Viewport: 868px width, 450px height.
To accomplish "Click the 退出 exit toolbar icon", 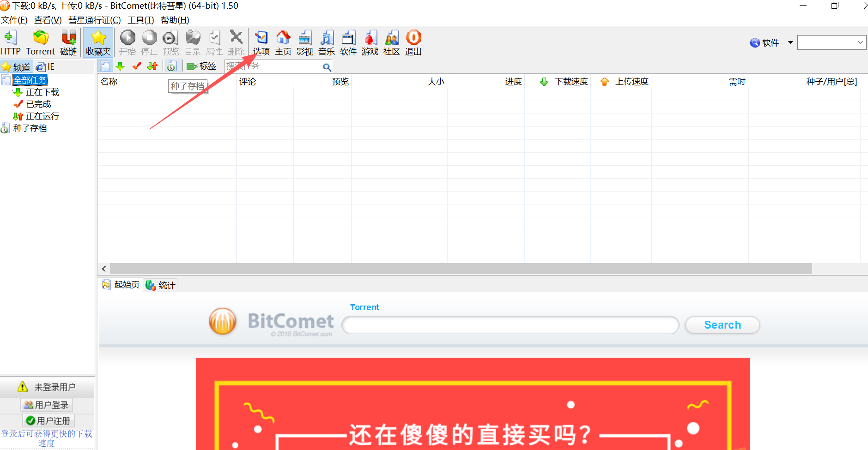I will (413, 43).
